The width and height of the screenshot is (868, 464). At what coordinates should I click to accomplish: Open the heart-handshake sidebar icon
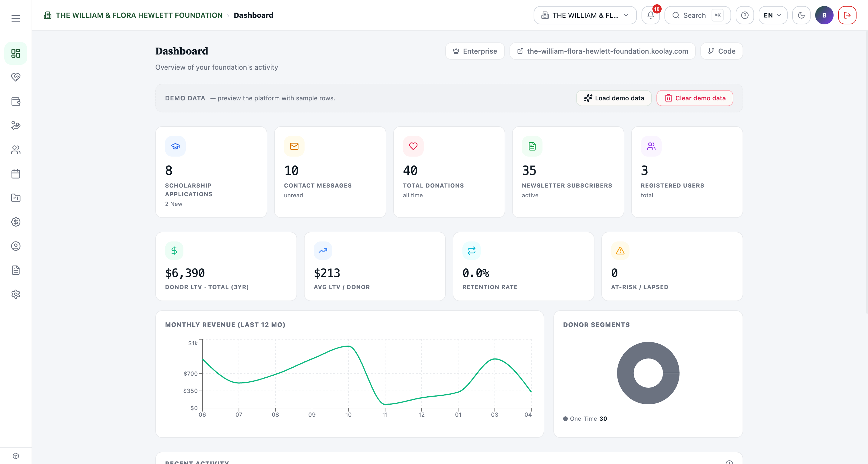click(15, 77)
